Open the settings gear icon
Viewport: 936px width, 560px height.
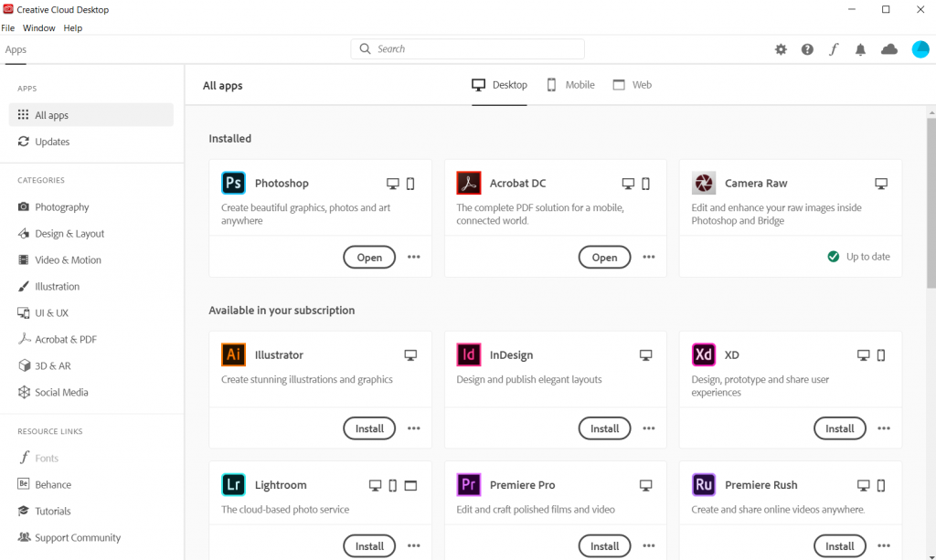click(781, 49)
